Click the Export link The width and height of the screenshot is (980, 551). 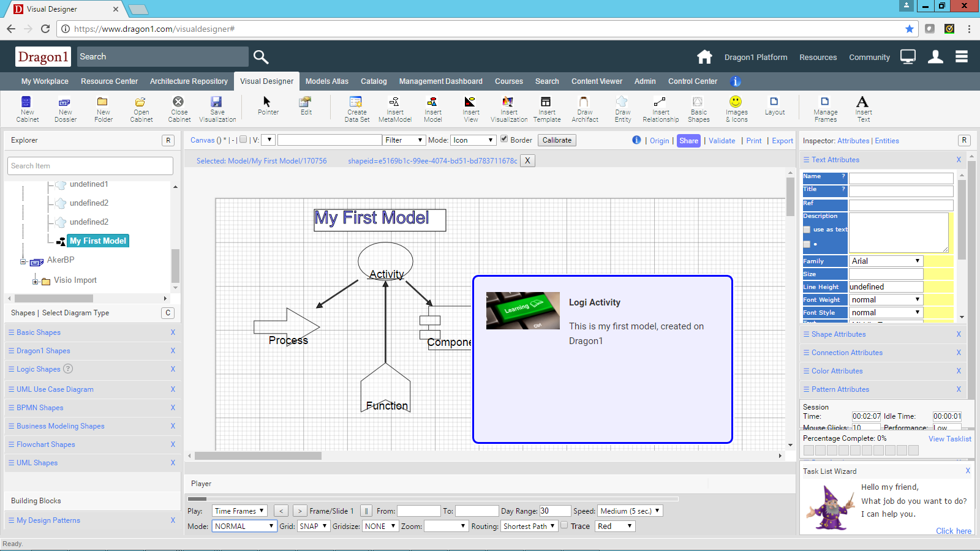782,141
